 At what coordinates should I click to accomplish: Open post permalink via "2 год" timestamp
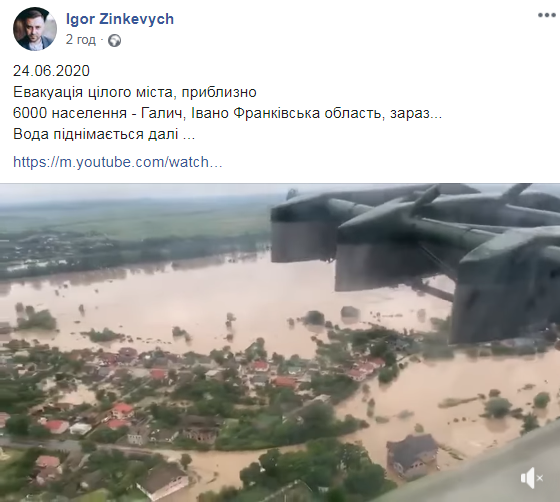81,40
